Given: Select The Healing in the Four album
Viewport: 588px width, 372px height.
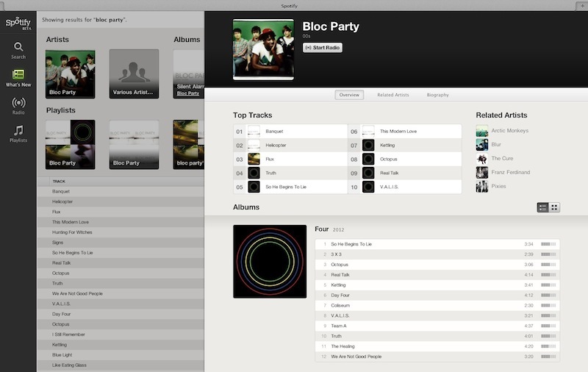Looking at the screenshot, I should pyautogui.click(x=437, y=346).
